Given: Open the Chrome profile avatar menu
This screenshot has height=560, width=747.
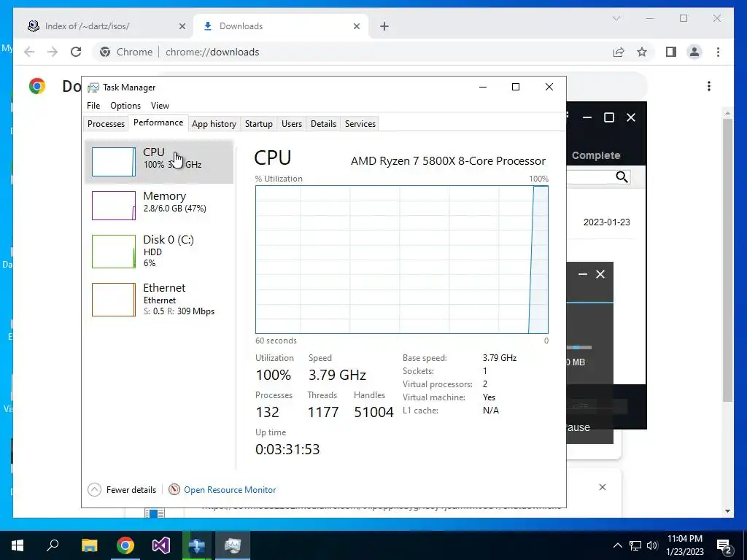Looking at the screenshot, I should coord(694,52).
